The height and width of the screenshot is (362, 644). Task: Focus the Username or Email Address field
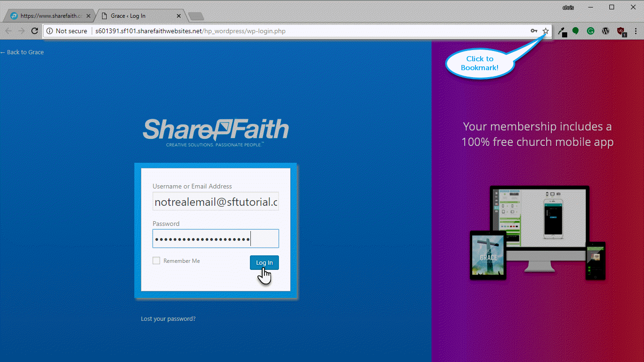[x=216, y=201]
